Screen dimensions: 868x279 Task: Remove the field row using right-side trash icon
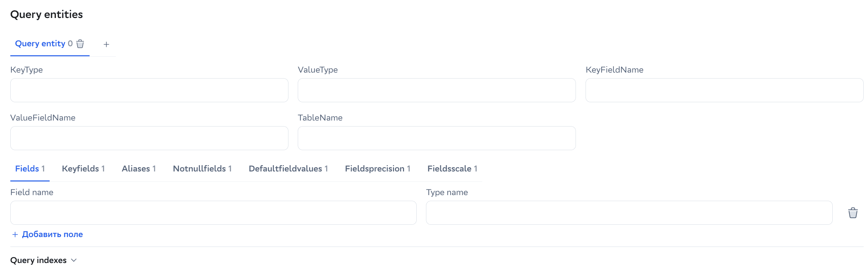852,213
